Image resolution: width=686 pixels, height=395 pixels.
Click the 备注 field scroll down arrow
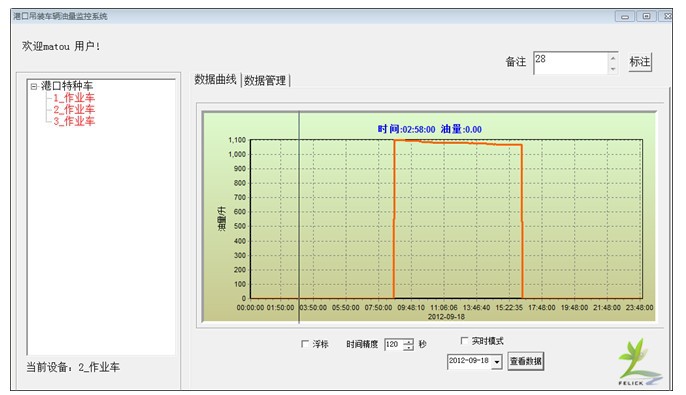pyautogui.click(x=613, y=69)
